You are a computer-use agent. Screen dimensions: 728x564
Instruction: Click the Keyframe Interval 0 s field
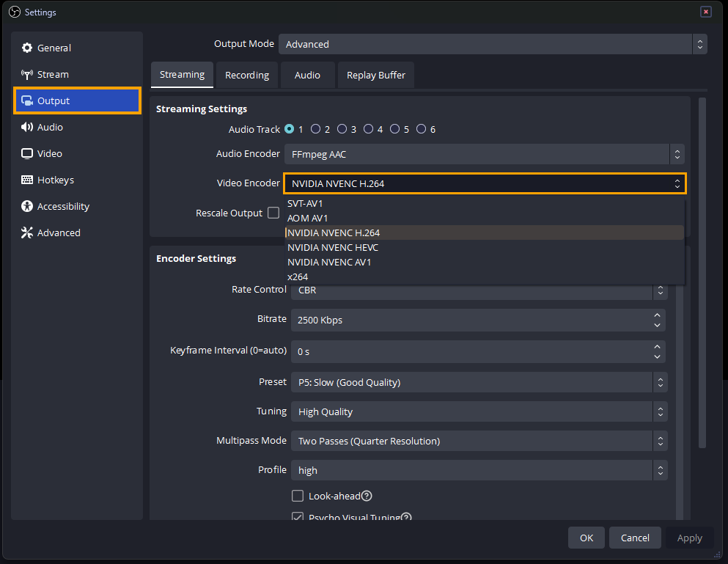pos(478,352)
